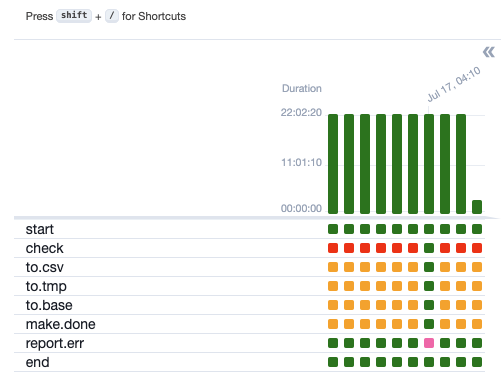This screenshot has height=379, width=501.
Task: Open the oldest run's red check square
Action: point(333,248)
